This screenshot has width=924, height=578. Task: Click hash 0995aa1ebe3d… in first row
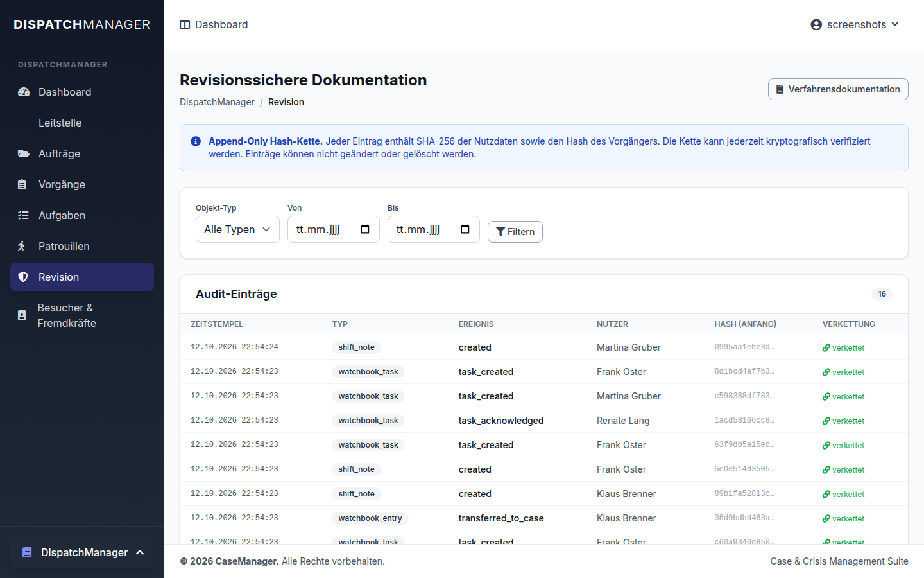[x=744, y=347]
